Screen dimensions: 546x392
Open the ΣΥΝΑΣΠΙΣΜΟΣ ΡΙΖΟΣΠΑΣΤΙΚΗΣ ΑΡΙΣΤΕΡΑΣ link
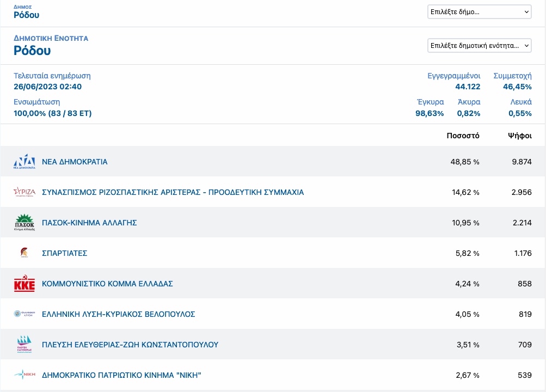[173, 192]
